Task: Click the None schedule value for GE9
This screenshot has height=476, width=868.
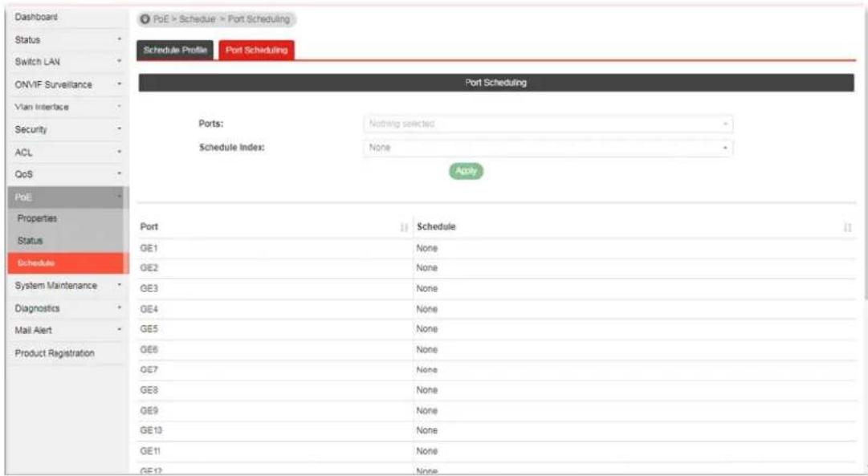Action: (x=427, y=411)
